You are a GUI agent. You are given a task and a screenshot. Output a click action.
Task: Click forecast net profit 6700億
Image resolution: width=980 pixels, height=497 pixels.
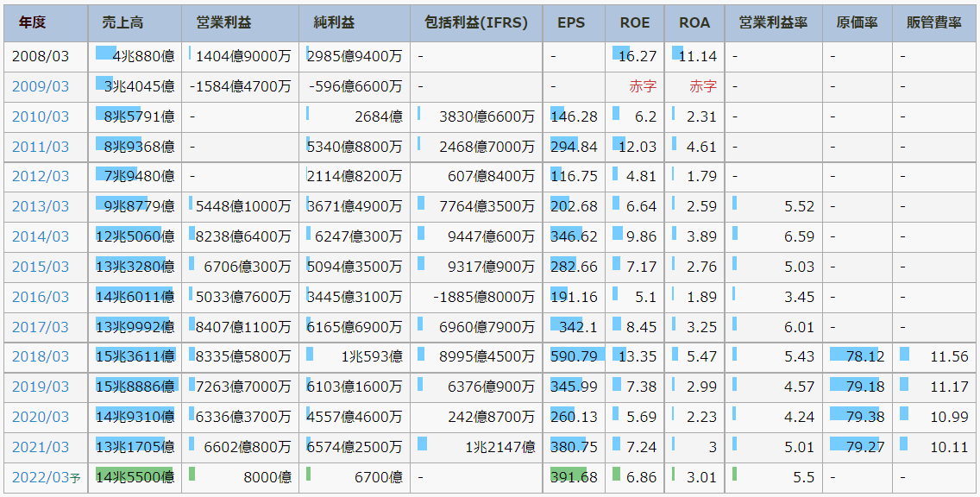pos(380,478)
